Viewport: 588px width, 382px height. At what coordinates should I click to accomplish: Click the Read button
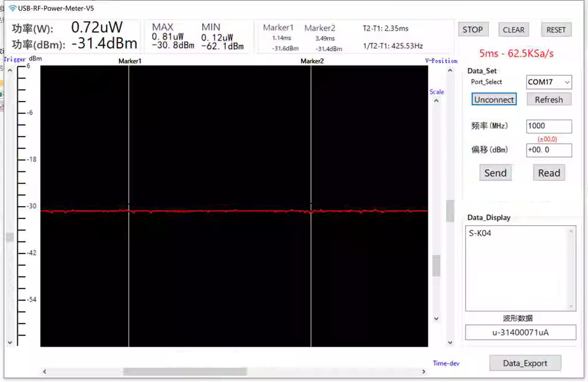click(x=549, y=172)
